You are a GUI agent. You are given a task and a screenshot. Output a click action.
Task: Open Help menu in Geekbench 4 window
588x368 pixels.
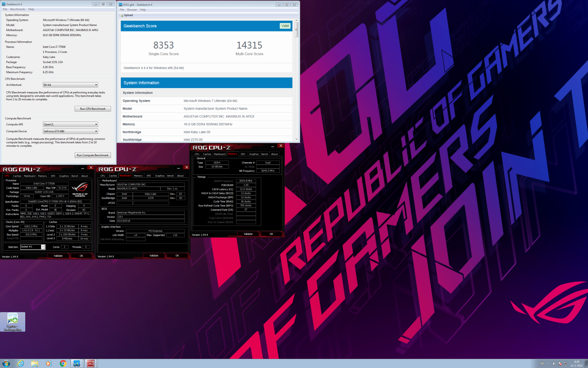[31, 9]
